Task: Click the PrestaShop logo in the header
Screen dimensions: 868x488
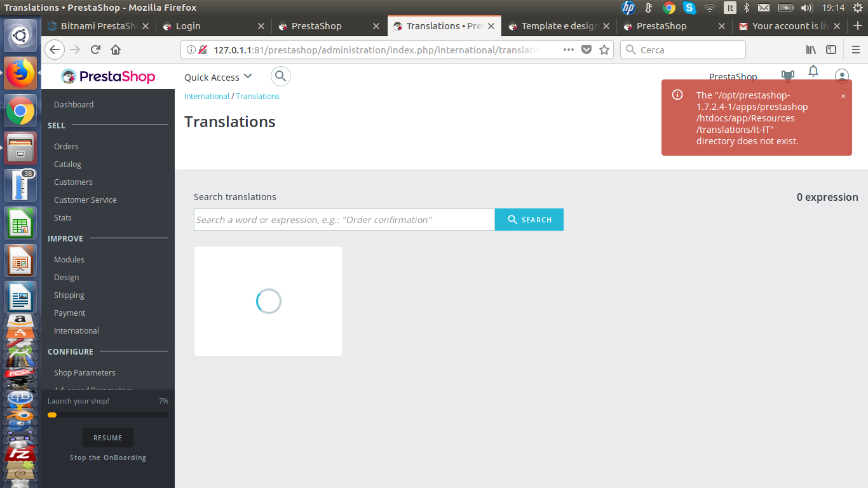Action: (x=108, y=77)
